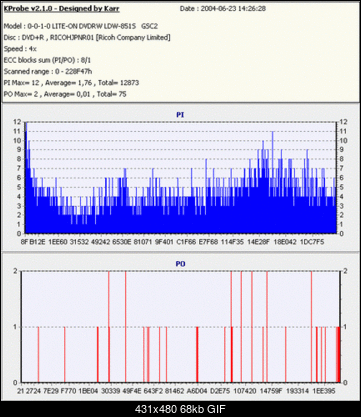
Task: Click the tallest PI spike at chart start
Action: [x=26, y=177]
